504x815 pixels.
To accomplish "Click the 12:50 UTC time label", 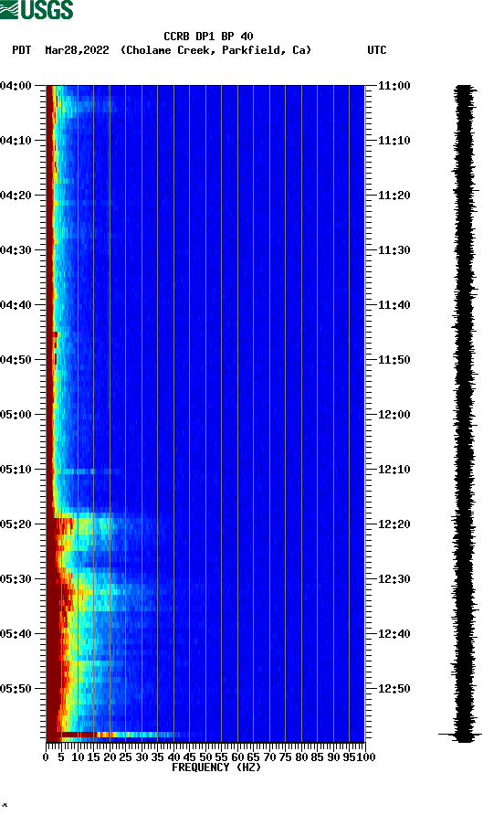I will pyautogui.click(x=394, y=689).
